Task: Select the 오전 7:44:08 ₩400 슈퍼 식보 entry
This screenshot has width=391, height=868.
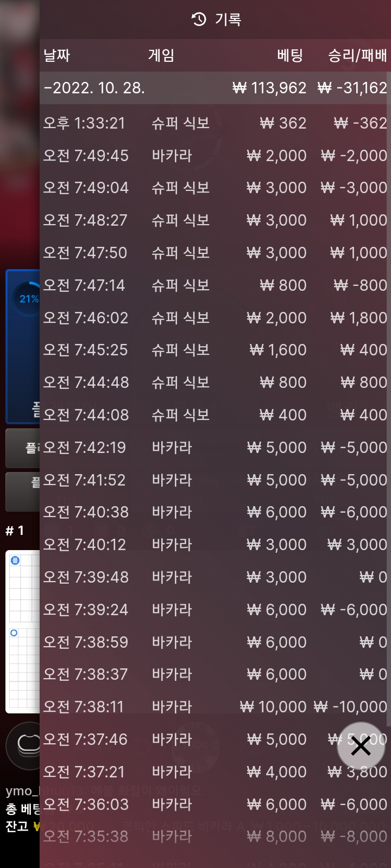Action: pyautogui.click(x=215, y=415)
